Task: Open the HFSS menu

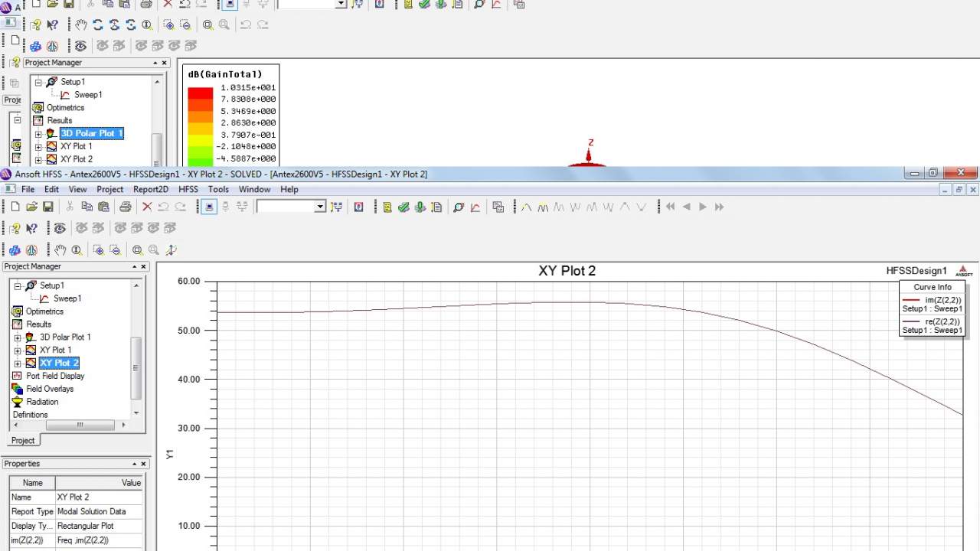Action: 188,189
